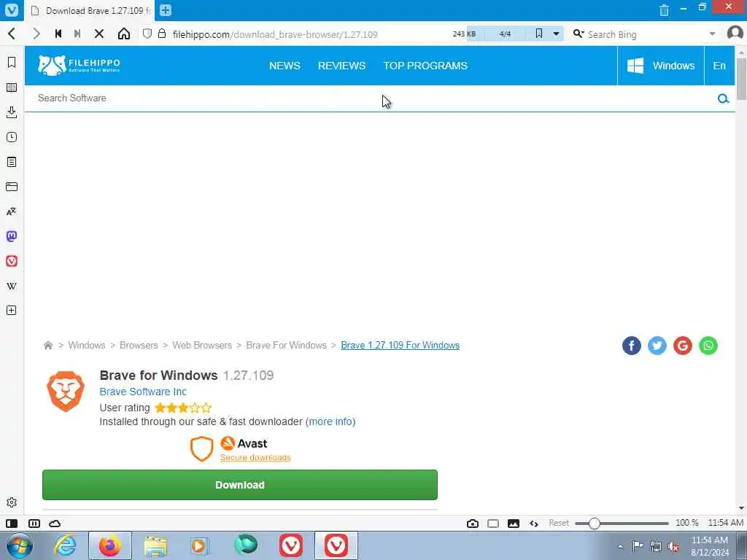Select the Windows platform selector
This screenshot has height=560, width=747.
tap(661, 66)
